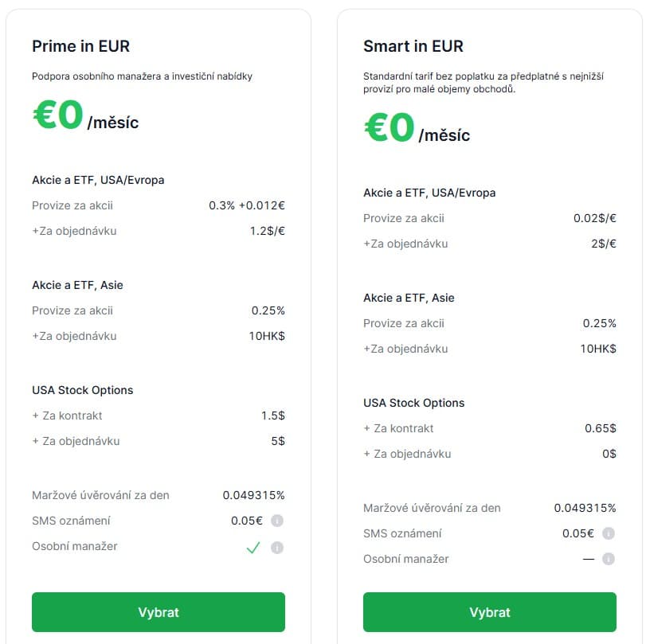The width and height of the screenshot is (646, 644).
Task: Select the Smart in EUR plan with Vybrat
Action: tap(489, 612)
